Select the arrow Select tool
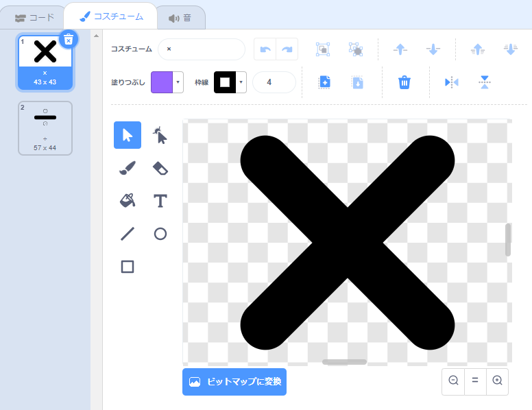The image size is (532, 410). (x=128, y=135)
